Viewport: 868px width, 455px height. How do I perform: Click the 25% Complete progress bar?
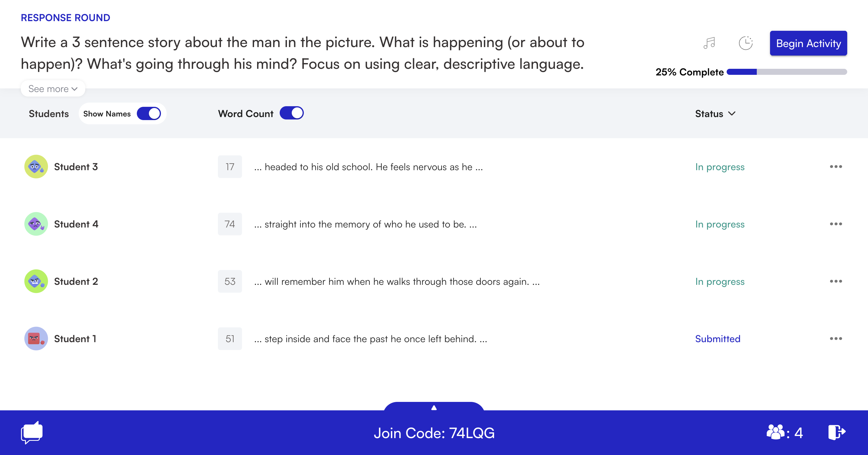pos(786,72)
